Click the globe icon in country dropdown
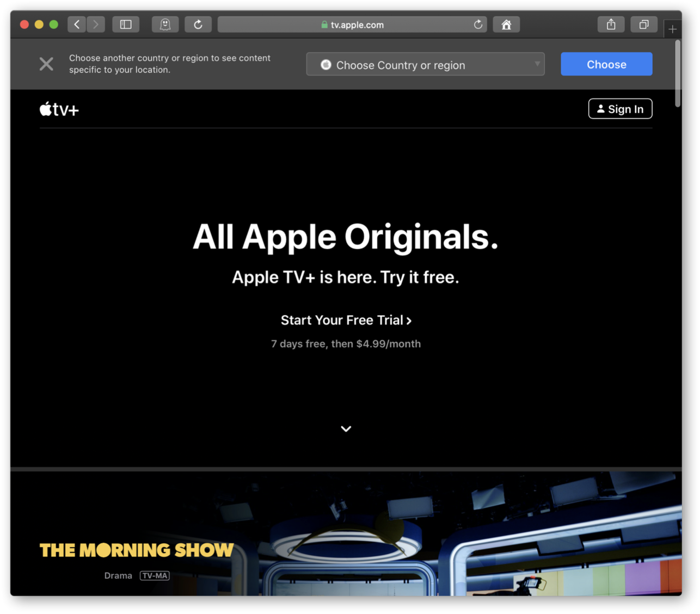The height and width of the screenshot is (614, 700). pyautogui.click(x=326, y=65)
